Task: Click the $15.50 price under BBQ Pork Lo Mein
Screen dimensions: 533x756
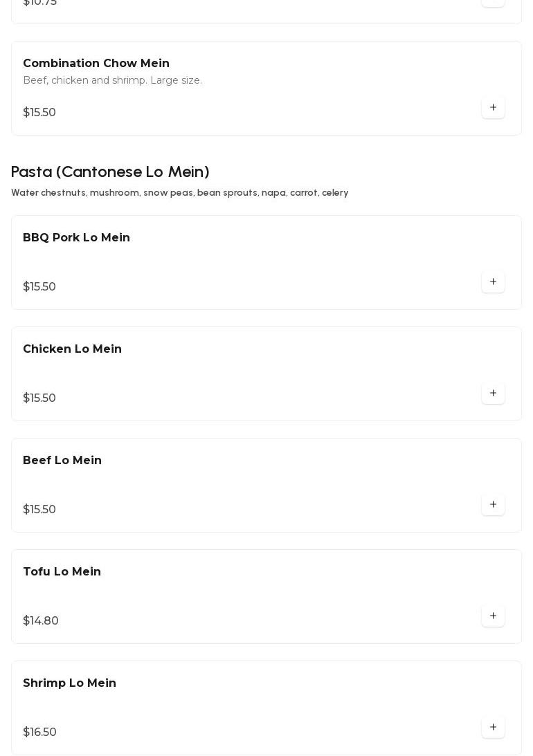Action: click(x=39, y=287)
